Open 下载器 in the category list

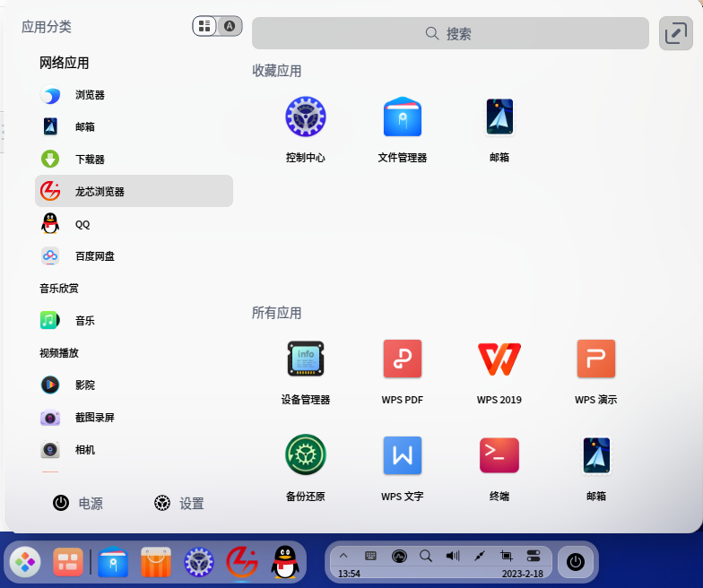pos(134,160)
